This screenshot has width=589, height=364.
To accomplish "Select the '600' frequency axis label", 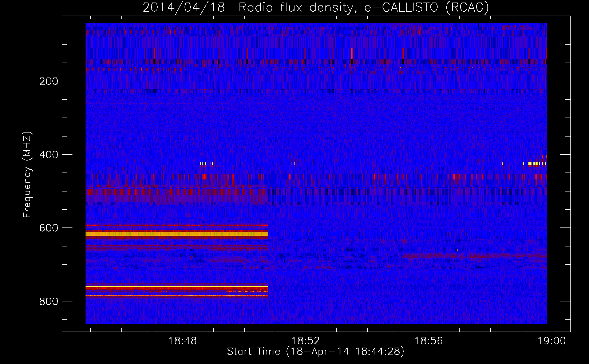I will click(x=49, y=228).
